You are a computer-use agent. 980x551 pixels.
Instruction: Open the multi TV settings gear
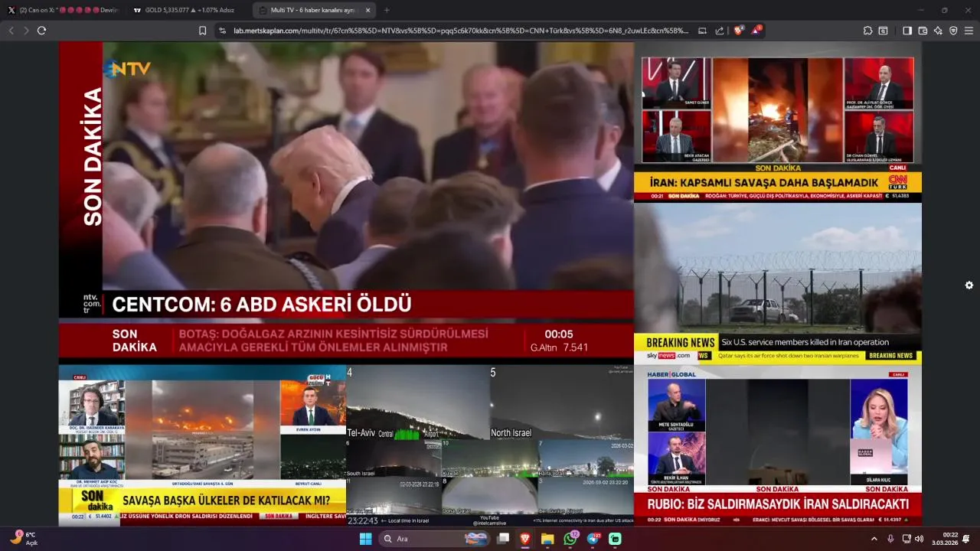click(969, 285)
